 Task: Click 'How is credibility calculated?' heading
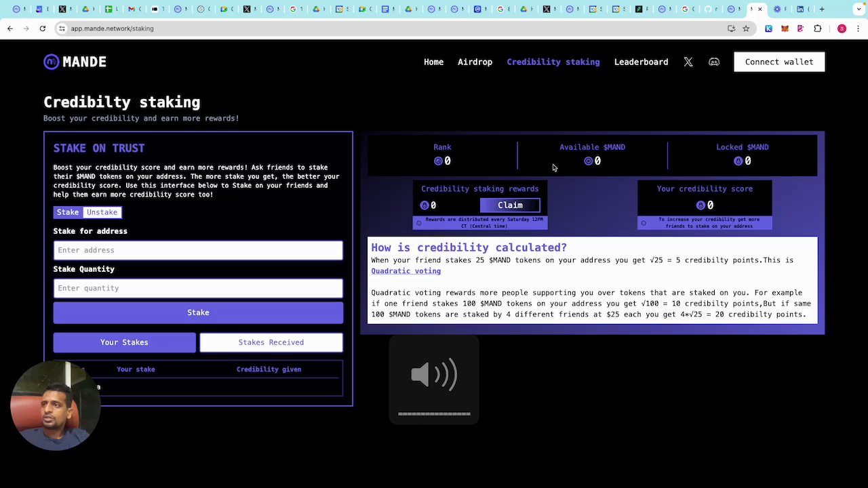pyautogui.click(x=469, y=247)
